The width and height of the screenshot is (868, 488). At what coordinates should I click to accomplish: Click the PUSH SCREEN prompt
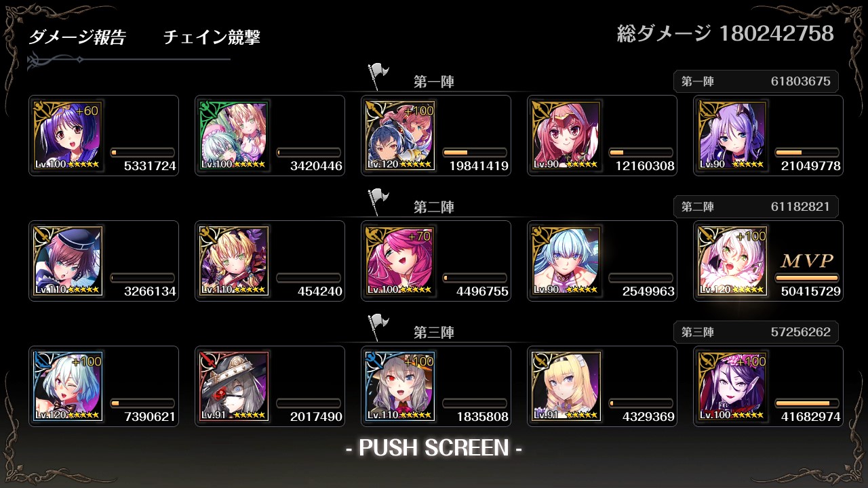(x=434, y=448)
